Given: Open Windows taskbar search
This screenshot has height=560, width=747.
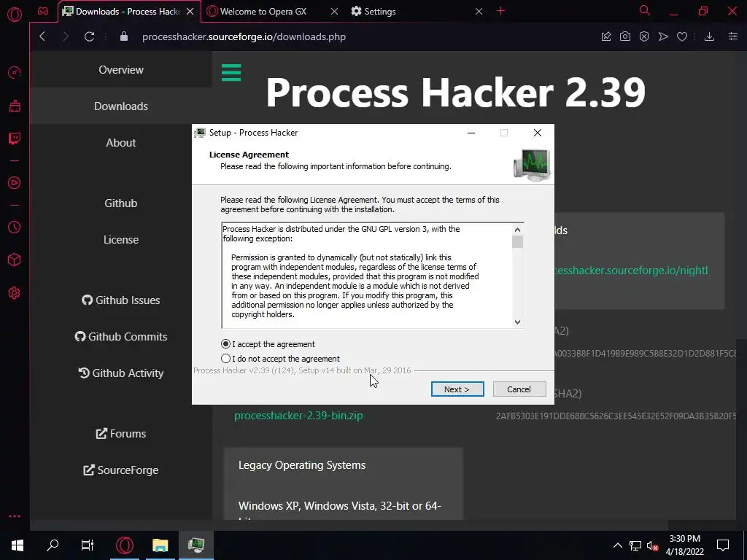Looking at the screenshot, I should tap(53, 545).
